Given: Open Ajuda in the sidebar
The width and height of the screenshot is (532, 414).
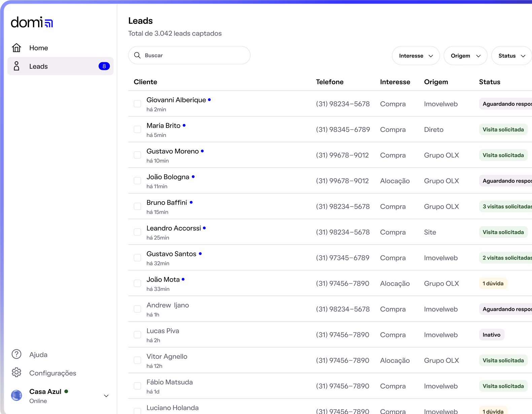Looking at the screenshot, I should [x=61, y=354].
